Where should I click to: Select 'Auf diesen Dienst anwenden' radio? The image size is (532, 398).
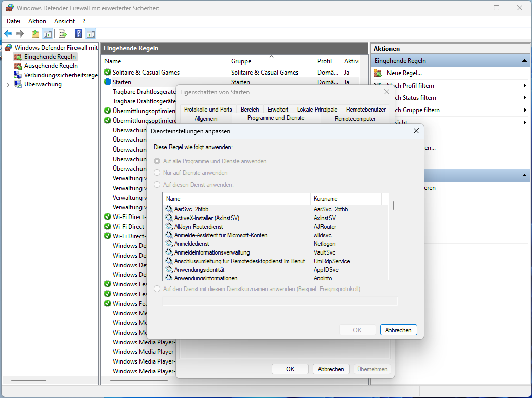click(x=157, y=185)
